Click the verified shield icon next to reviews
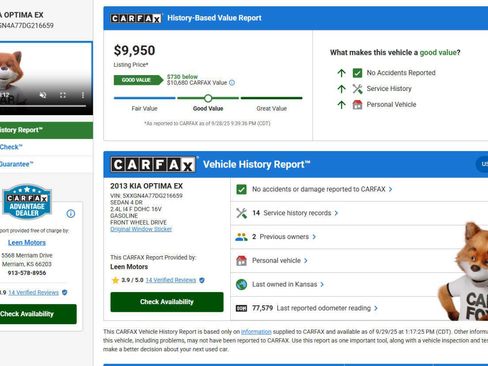Image resolution: width=488 pixels, height=366 pixels. click(202, 280)
